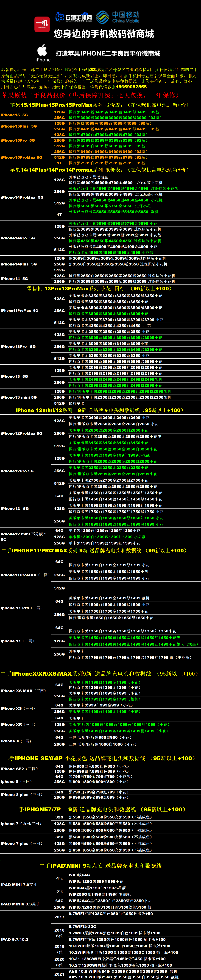Click the 1T storage cell for iPhone15ProMax
The height and width of the screenshot is (980, 201).
pyautogui.click(x=59, y=163)
